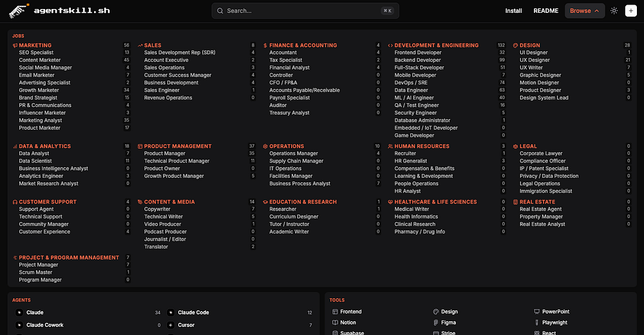Collapse the Browse dropdown menu
The width and height of the screenshot is (644, 335).
coord(585,11)
